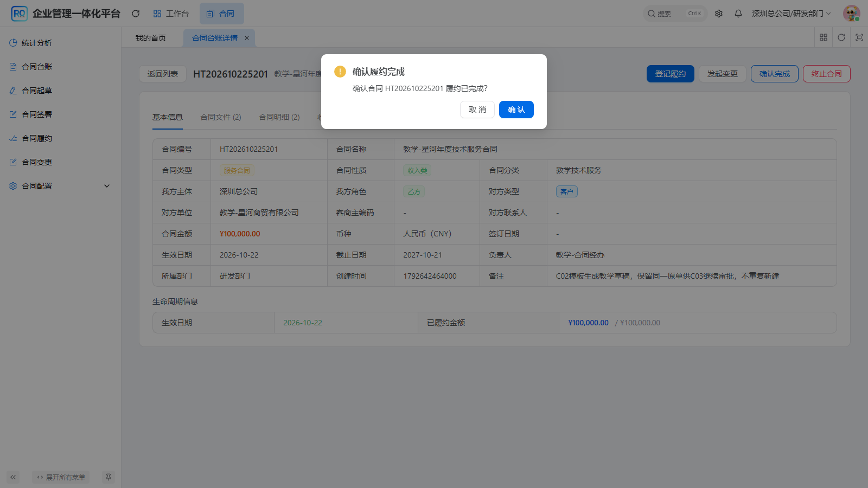The image size is (868, 488).
Task: Open the settings gear in the top bar
Action: tap(719, 14)
